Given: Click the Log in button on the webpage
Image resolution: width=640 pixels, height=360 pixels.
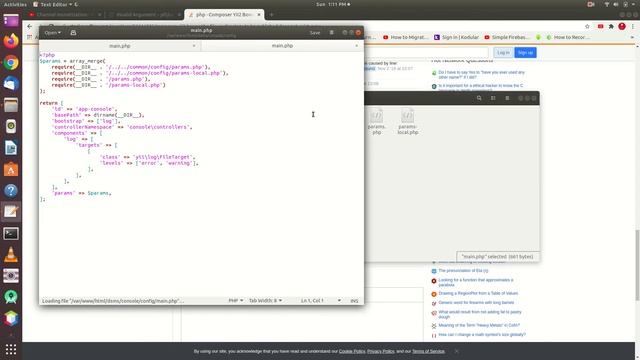Looking at the screenshot, I should pos(503,53).
